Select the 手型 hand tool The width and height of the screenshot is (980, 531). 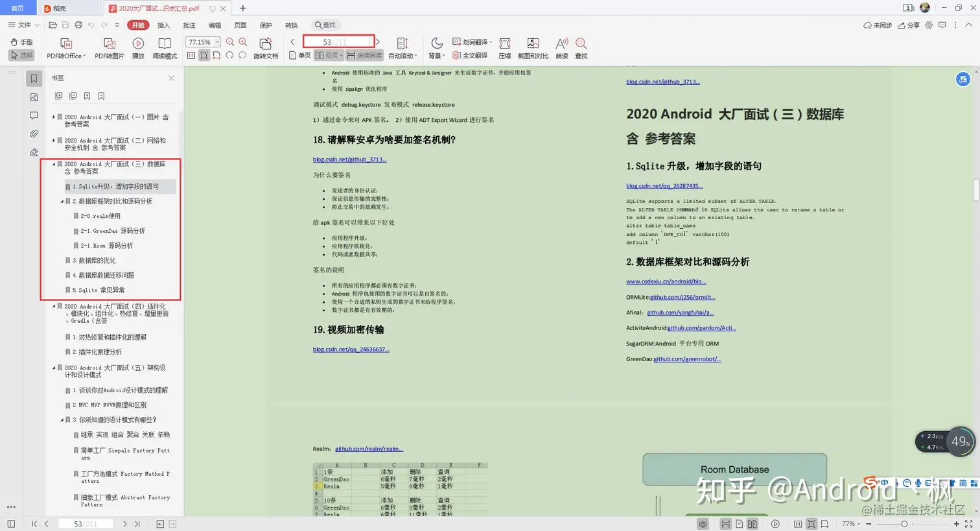click(21, 42)
